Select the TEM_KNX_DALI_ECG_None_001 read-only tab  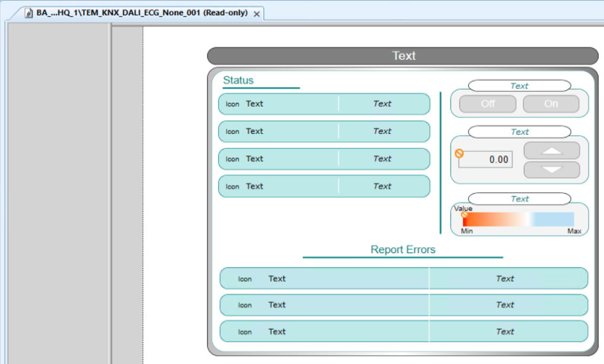click(x=141, y=13)
